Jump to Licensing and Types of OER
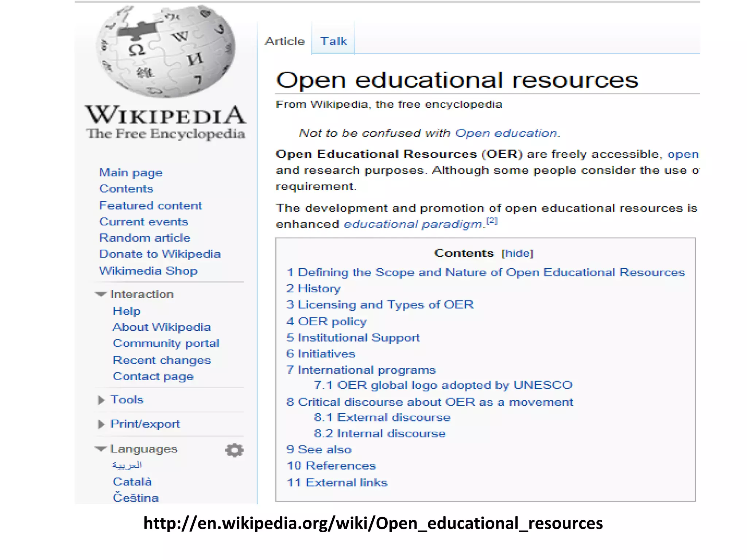This screenshot has height=560, width=747. (x=380, y=305)
